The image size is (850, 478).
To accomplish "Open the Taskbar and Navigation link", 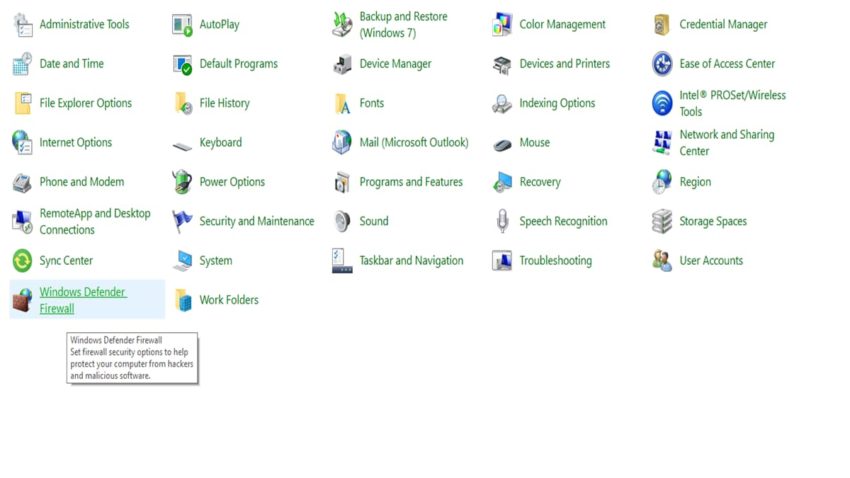I will tap(411, 261).
